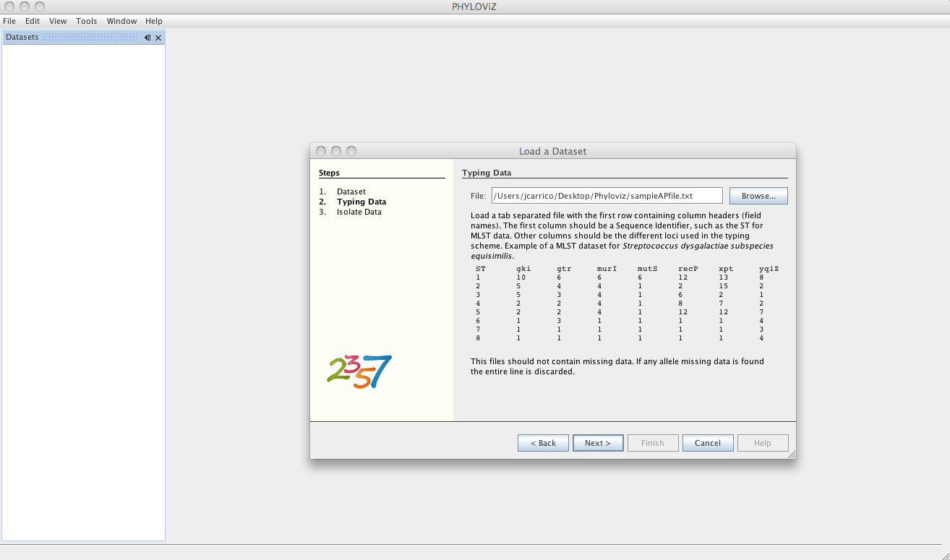Click the 'Typing Data' section heading
Screen dimensions: 950x560
pos(487,173)
